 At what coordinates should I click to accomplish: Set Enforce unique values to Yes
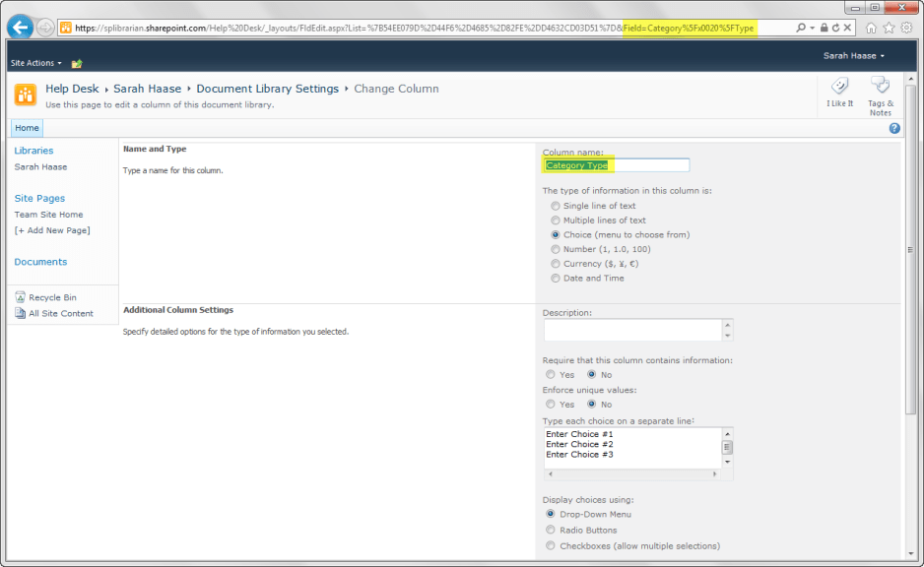pyautogui.click(x=550, y=404)
